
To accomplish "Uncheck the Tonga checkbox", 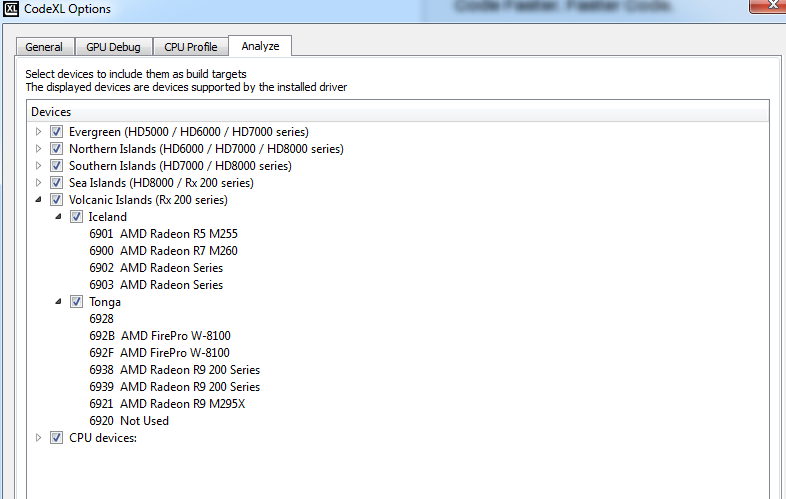I will (x=76, y=302).
